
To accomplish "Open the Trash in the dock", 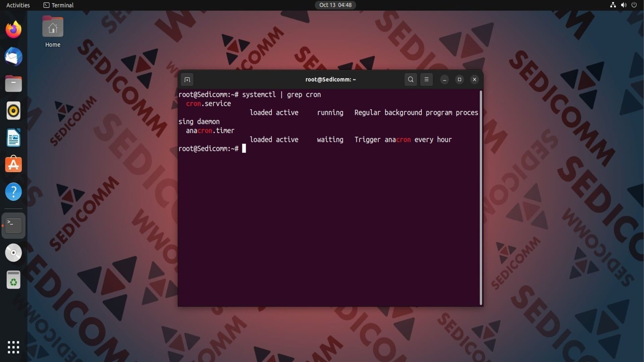I will click(13, 280).
